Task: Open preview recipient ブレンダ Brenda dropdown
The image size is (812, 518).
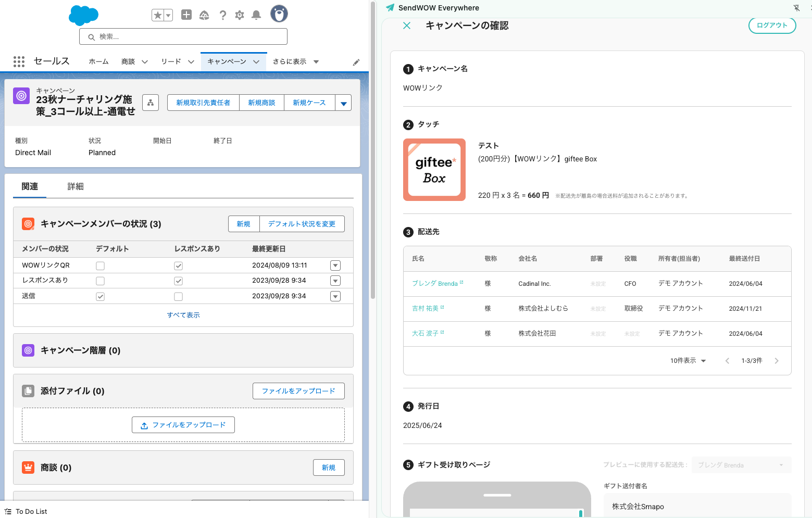Action: pos(742,465)
